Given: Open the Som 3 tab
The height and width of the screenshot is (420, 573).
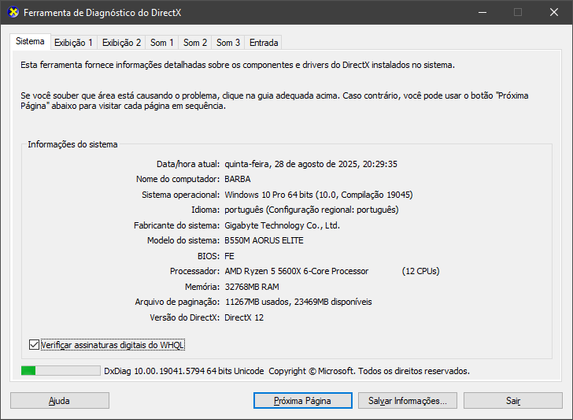Looking at the screenshot, I should (x=228, y=43).
